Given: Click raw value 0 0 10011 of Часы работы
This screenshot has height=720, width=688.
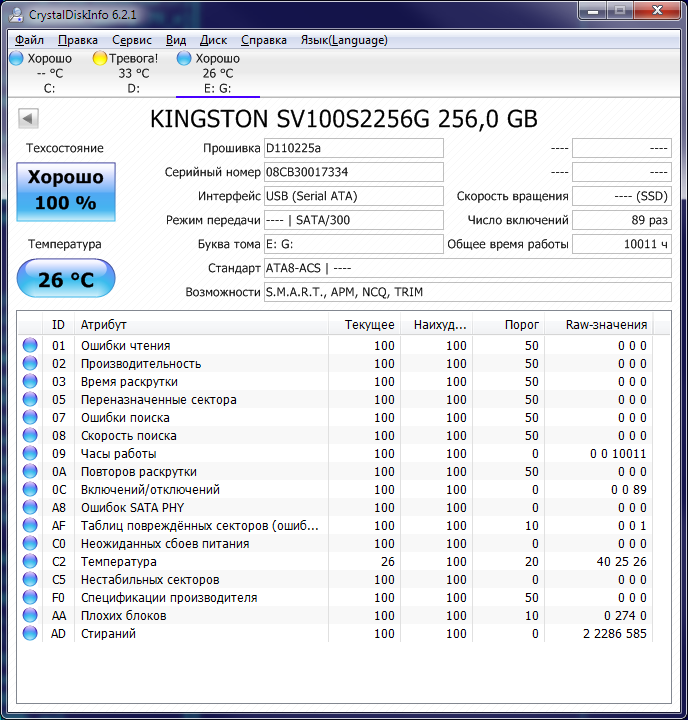Looking at the screenshot, I should tap(618, 453).
